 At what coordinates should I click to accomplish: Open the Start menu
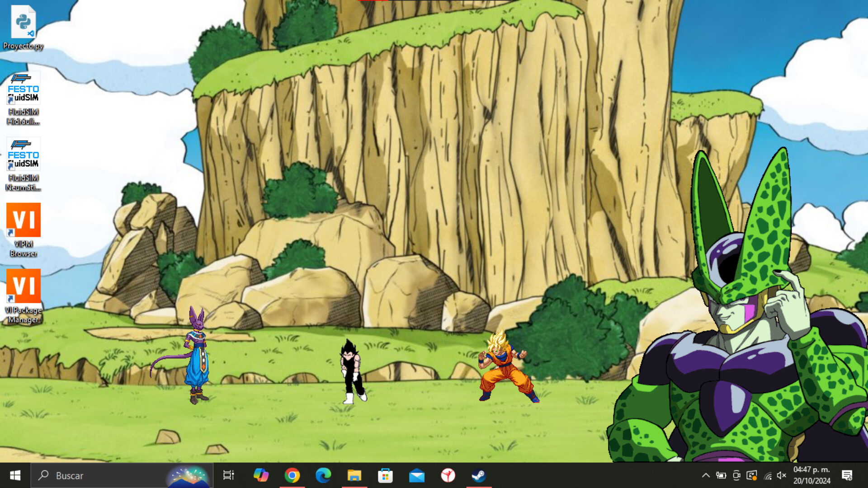[14, 475]
